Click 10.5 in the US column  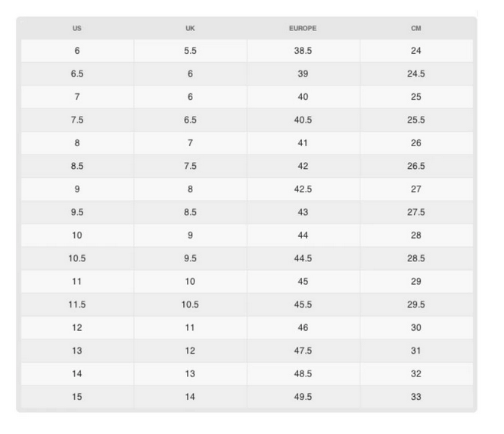(x=77, y=258)
